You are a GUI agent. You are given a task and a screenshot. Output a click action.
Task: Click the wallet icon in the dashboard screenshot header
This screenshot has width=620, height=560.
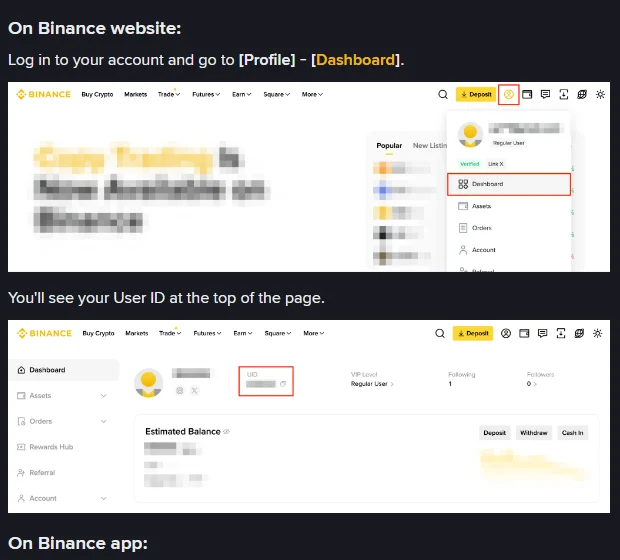pyautogui.click(x=524, y=333)
